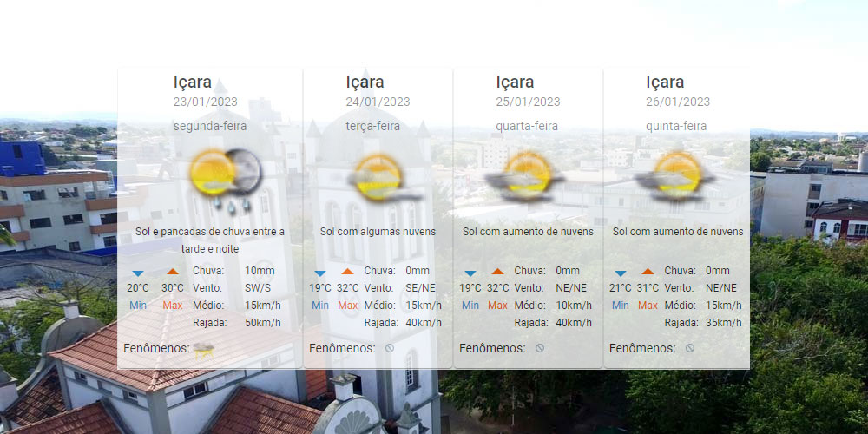Click the orange up arrow on the 24/01/2023 card
The image size is (868, 434).
(347, 273)
